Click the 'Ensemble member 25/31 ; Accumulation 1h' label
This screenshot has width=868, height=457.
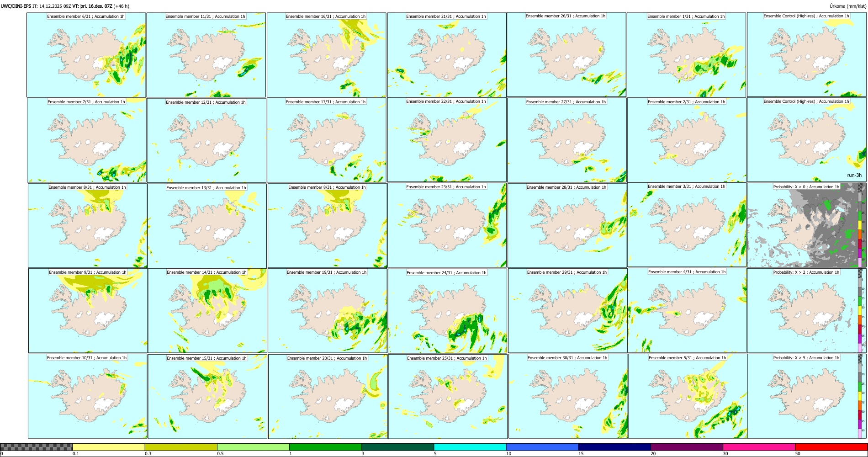point(447,358)
